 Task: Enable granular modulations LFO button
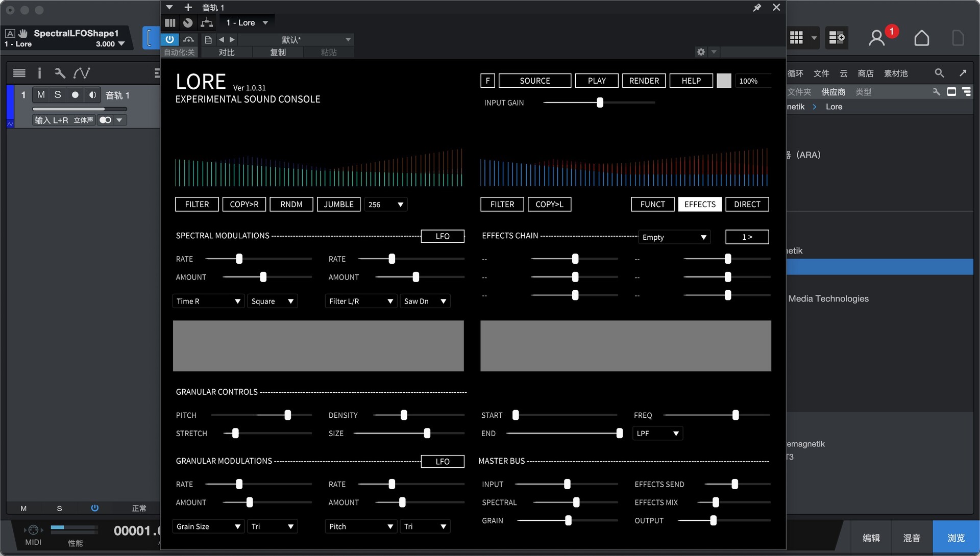point(443,461)
